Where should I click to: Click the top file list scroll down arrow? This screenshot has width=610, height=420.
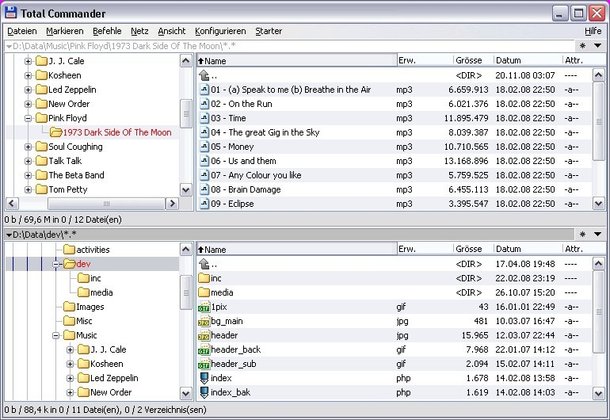click(598, 203)
